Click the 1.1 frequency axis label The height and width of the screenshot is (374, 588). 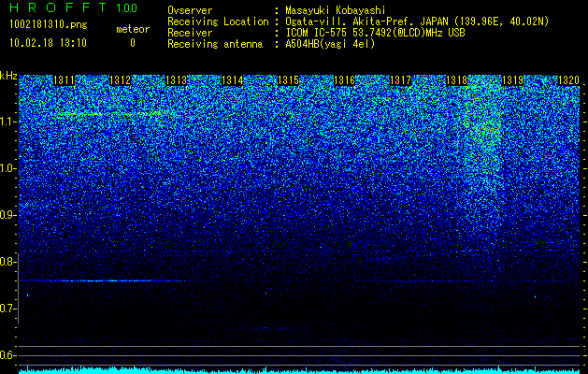click(7, 122)
